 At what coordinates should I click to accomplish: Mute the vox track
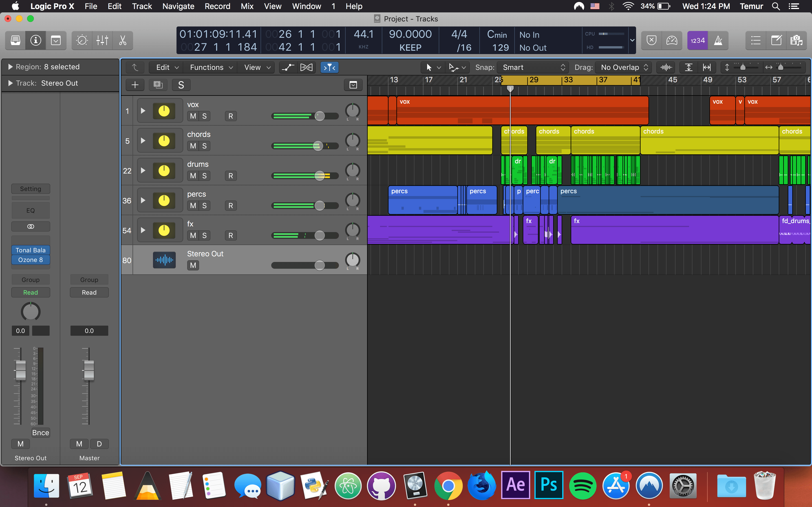[193, 116]
